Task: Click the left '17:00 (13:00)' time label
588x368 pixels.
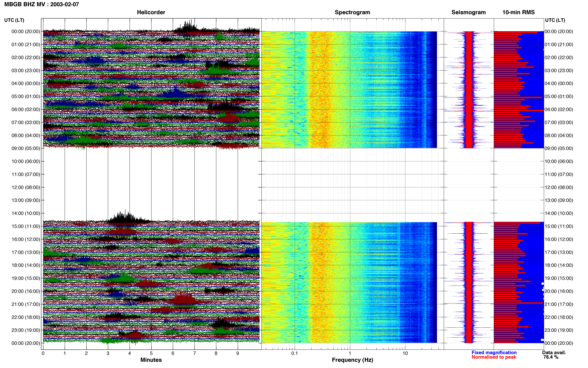Action: pyautogui.click(x=26, y=252)
